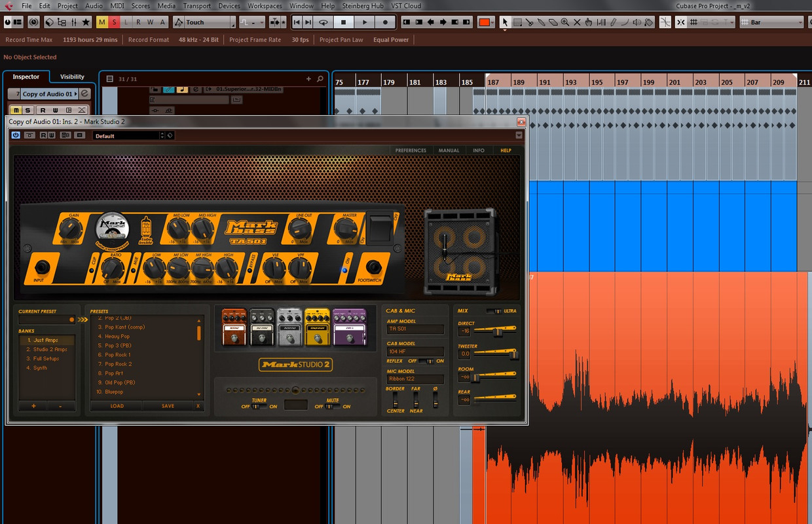Deactivate all mute states M button
Viewport: 812px width, 524px height.
(101, 22)
